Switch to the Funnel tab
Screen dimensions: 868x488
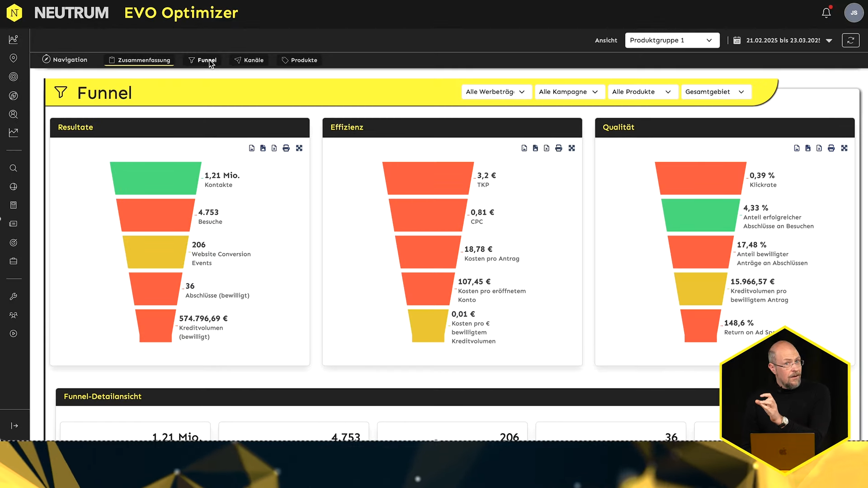coord(203,60)
